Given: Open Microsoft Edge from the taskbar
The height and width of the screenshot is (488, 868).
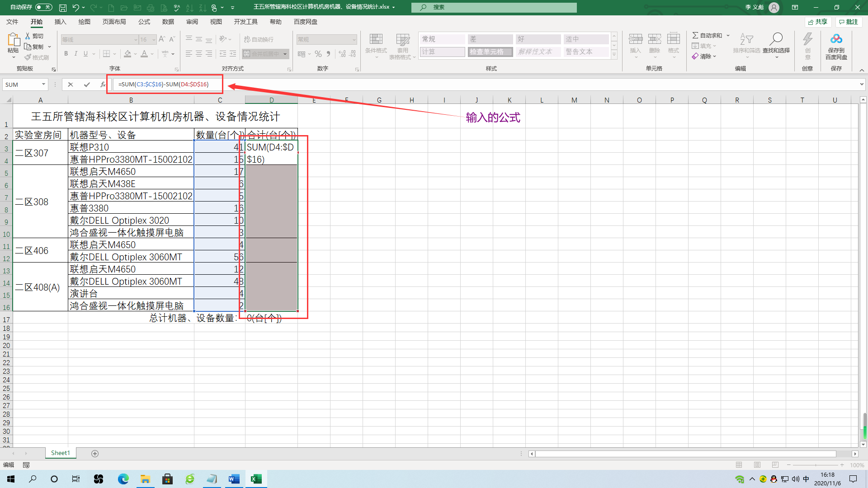Looking at the screenshot, I should 123,479.
